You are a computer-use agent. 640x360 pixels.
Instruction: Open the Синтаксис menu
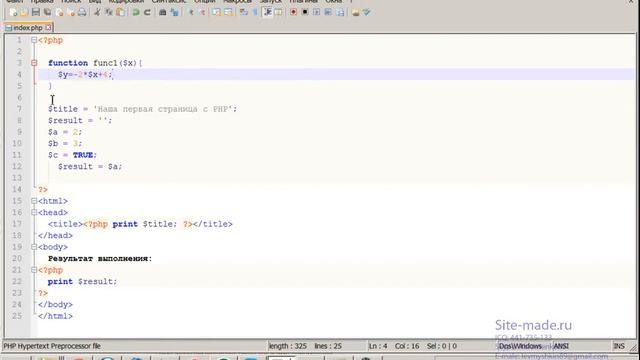pyautogui.click(x=169, y=2)
